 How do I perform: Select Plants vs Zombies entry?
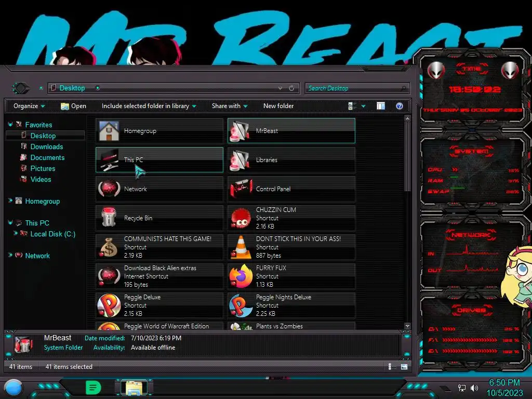(291, 326)
